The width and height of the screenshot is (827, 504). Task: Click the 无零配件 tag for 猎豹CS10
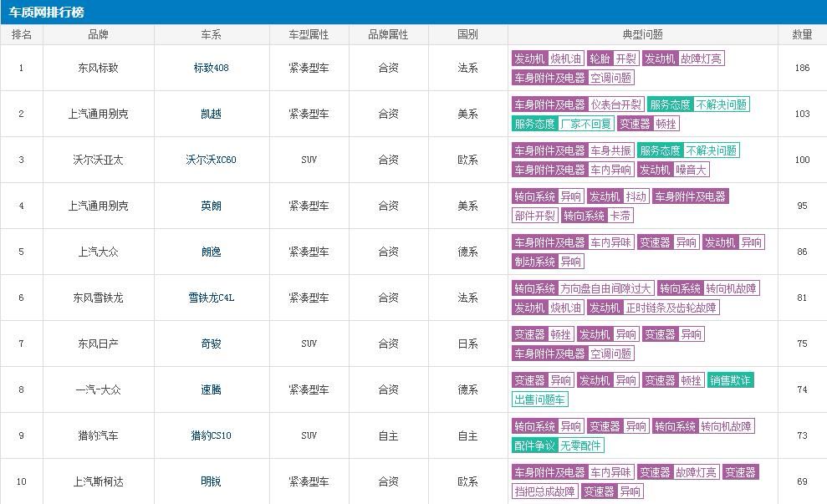pyautogui.click(x=579, y=445)
